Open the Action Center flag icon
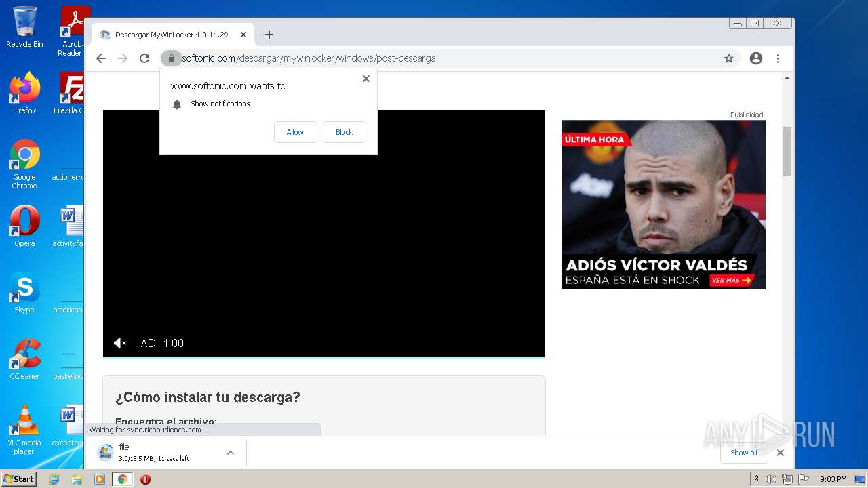This screenshot has height=488, width=868. pos(804,479)
